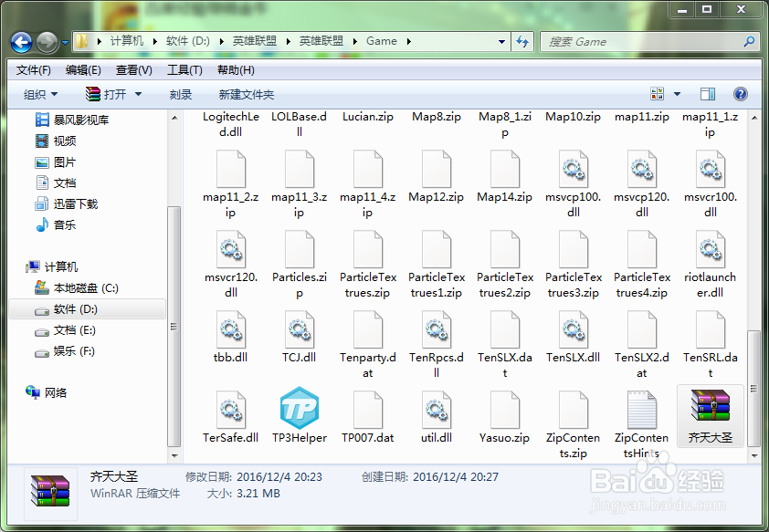Open 图片 library in the navigation pane
The width and height of the screenshot is (769, 532).
[56, 162]
